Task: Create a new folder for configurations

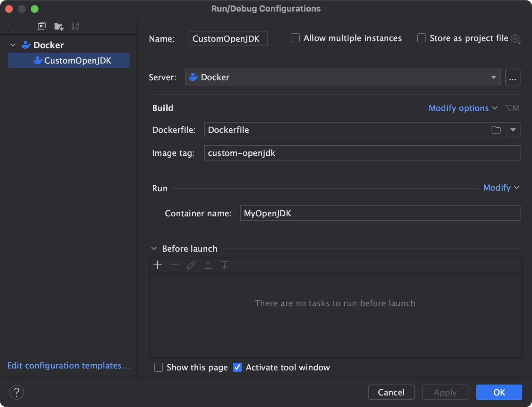Action: tap(59, 26)
